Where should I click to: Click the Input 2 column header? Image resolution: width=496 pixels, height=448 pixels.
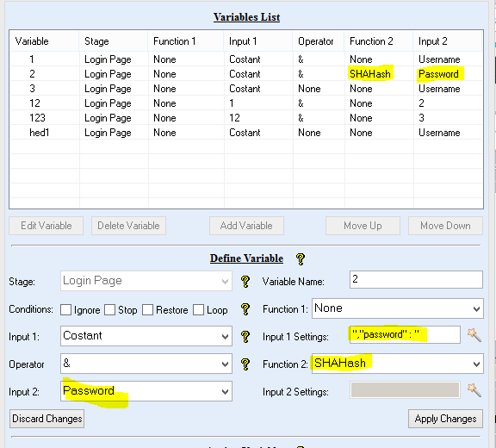point(448,41)
